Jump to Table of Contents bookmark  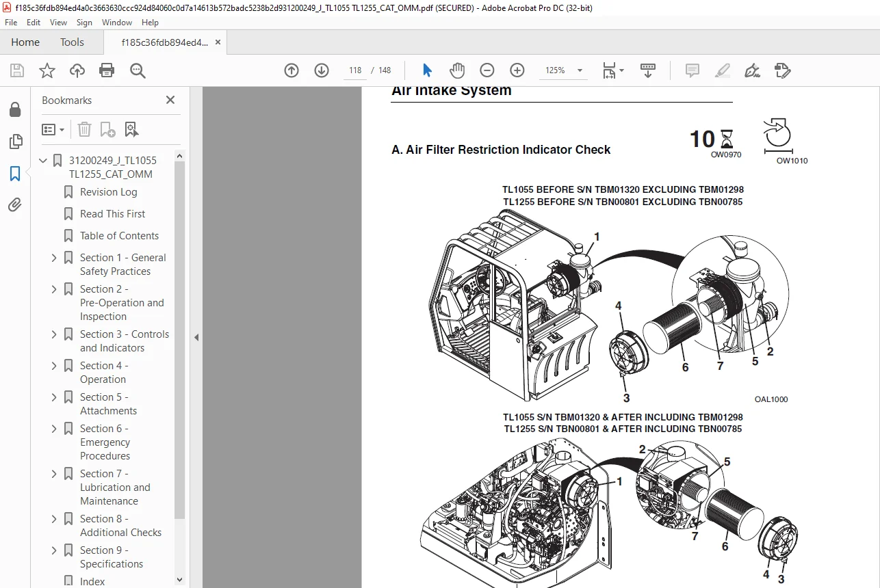[119, 236]
